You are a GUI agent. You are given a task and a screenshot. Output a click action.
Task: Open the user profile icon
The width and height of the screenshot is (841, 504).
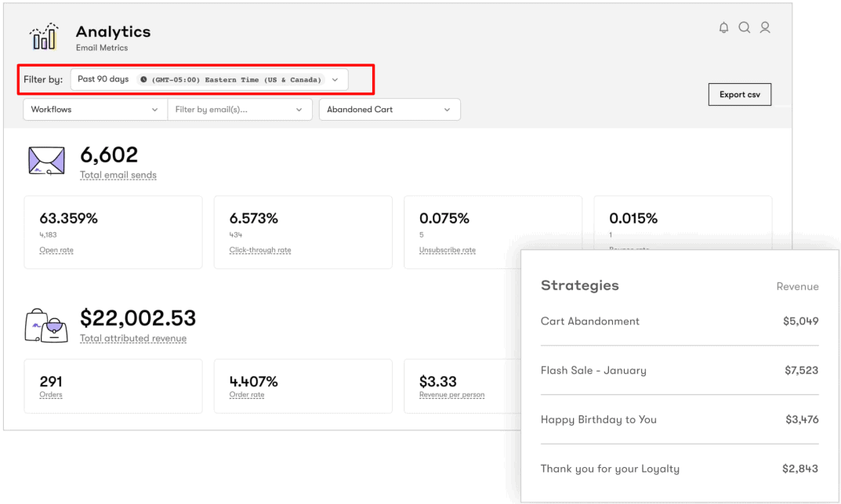click(x=765, y=27)
